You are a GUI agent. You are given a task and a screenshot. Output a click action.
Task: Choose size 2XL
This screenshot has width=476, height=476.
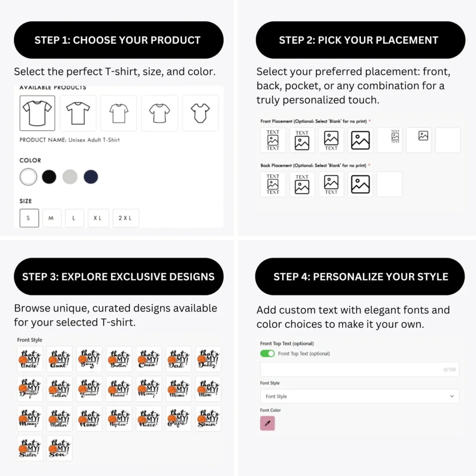(126, 218)
